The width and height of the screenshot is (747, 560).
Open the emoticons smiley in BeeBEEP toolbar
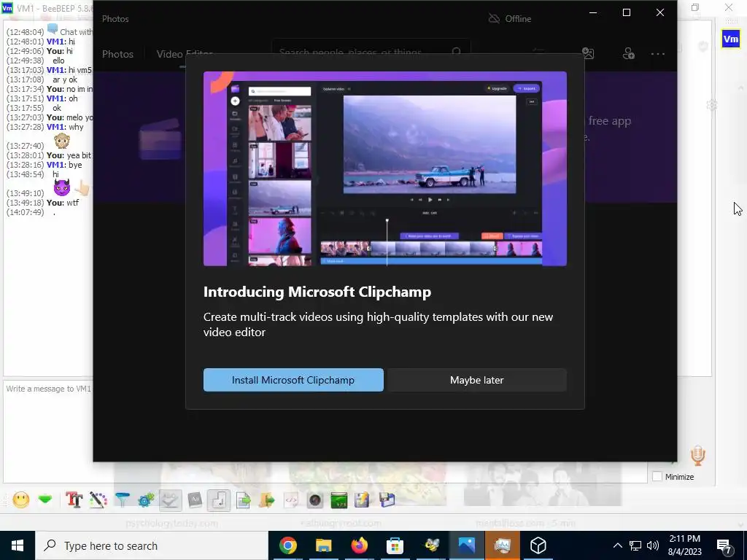21,500
